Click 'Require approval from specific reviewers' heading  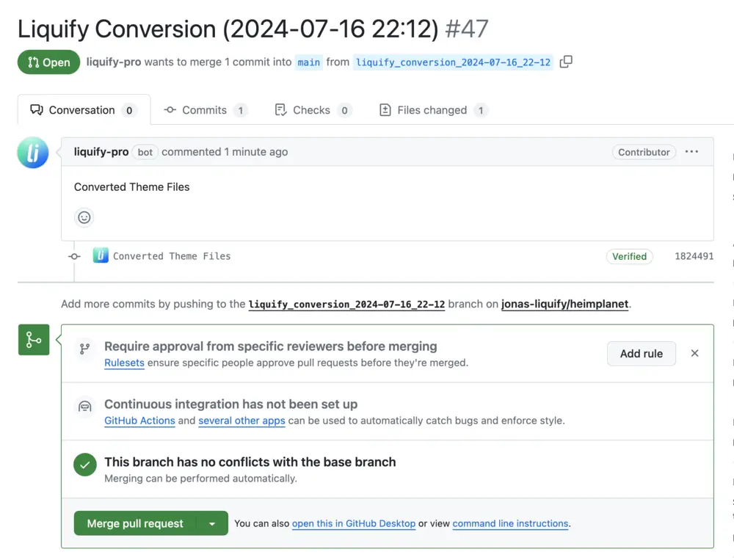[271, 346]
